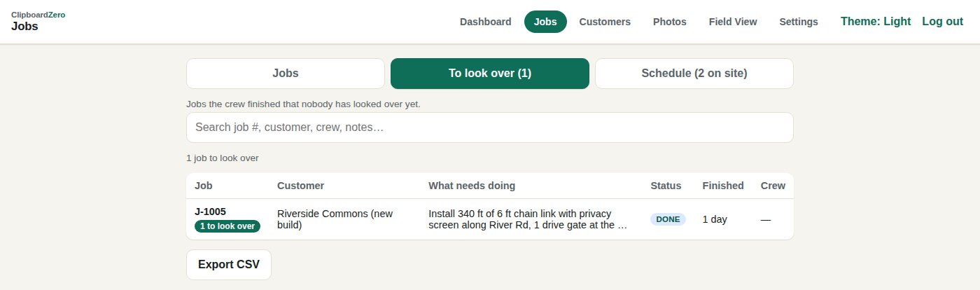Click the Crew dash for J-1005
This screenshot has width=980, height=290.
point(766,219)
